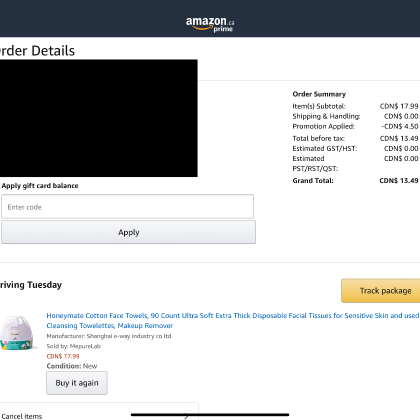Click the face towels product thumbnail
The image size is (420, 420).
[17, 333]
